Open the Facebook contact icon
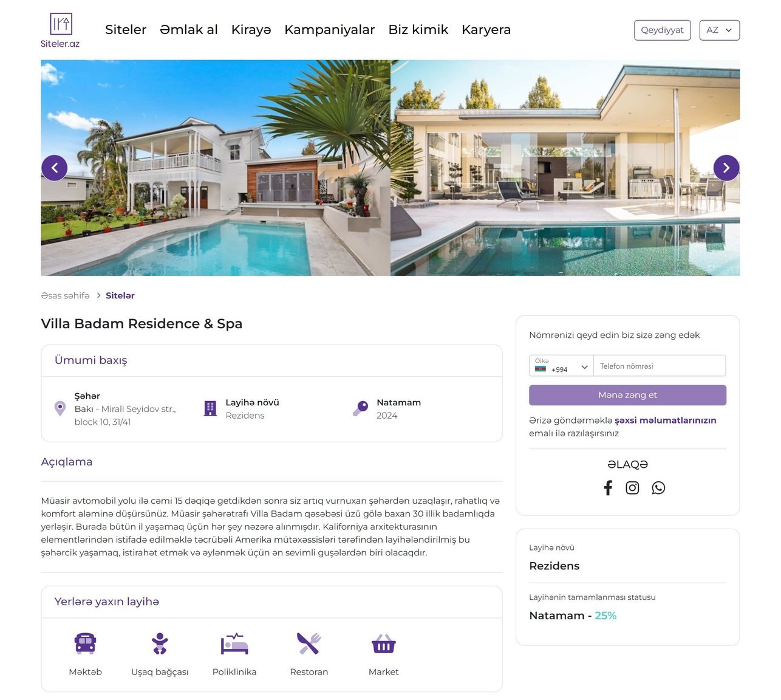 tap(608, 488)
